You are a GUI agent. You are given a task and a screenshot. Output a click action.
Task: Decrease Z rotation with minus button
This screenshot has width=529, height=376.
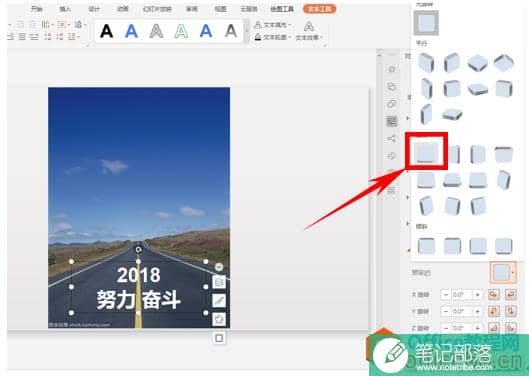pyautogui.click(x=446, y=328)
